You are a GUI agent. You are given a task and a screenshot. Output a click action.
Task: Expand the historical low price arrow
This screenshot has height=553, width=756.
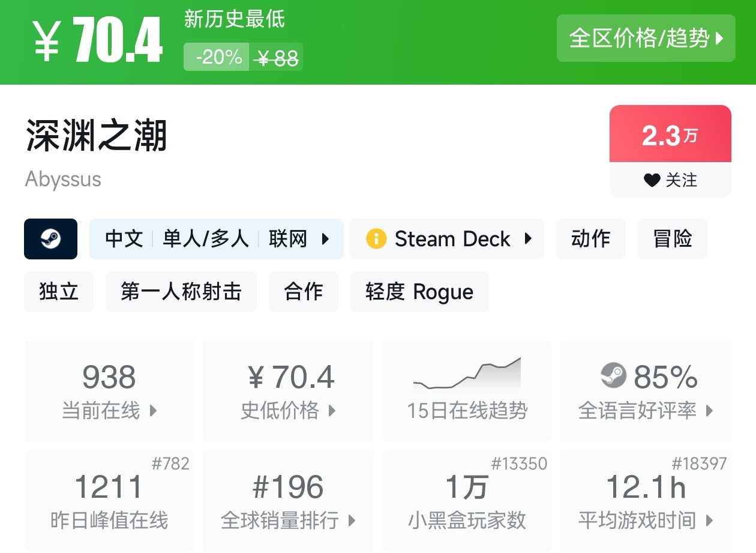tap(332, 411)
